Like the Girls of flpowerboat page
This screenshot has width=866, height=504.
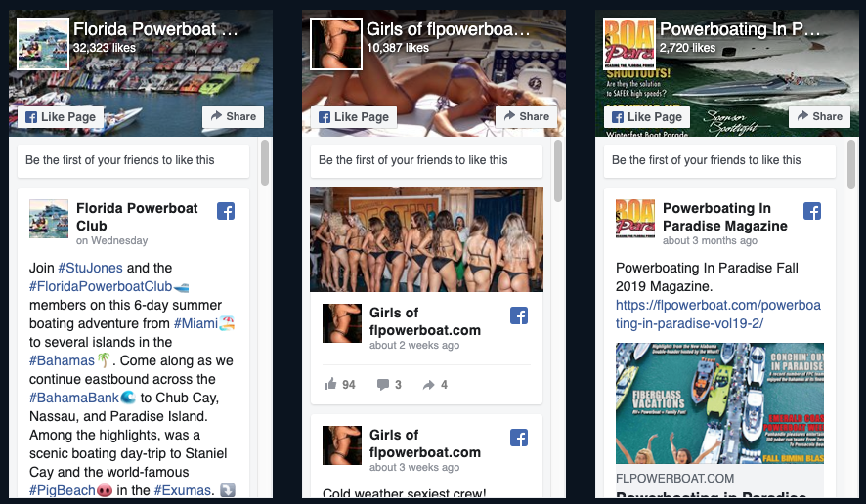(x=354, y=117)
